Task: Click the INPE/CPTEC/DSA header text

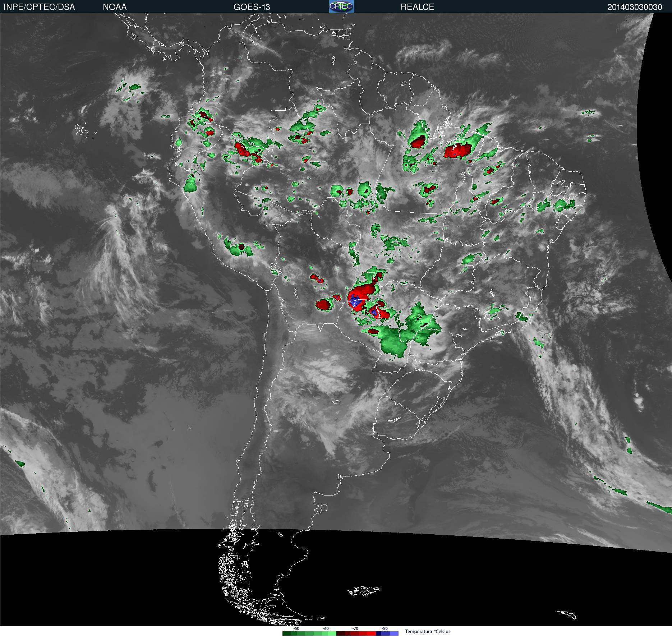Action: pyautogui.click(x=39, y=7)
